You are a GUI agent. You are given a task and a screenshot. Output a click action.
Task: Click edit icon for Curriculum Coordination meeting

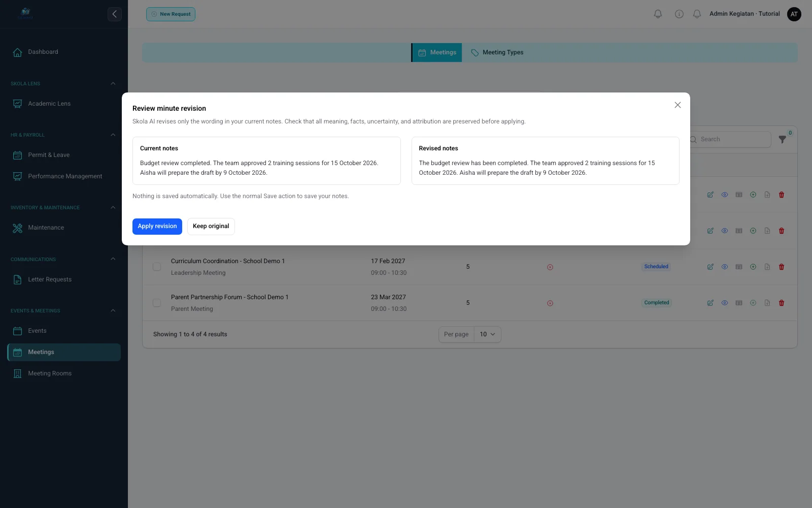710,267
